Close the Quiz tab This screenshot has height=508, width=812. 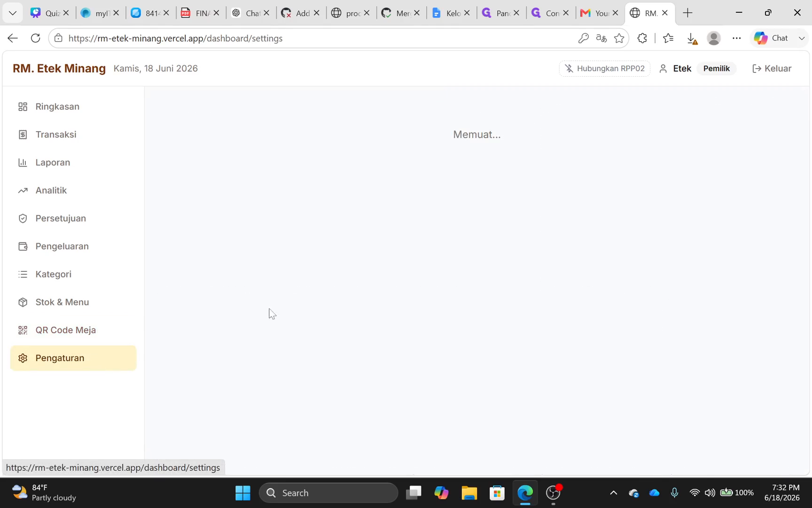point(66,13)
